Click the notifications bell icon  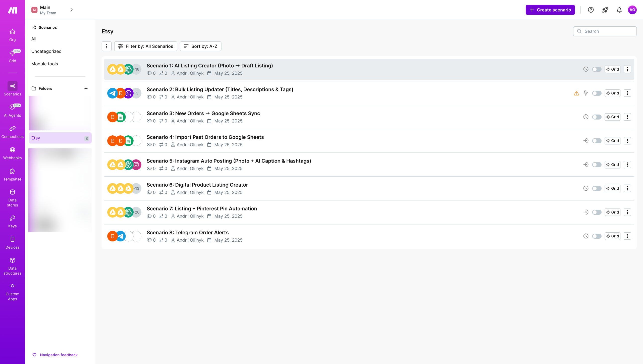619,10
